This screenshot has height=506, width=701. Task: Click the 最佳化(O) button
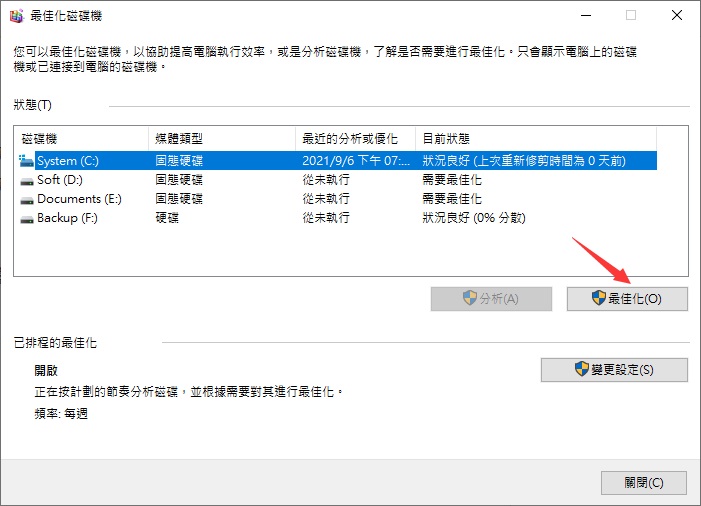pyautogui.click(x=627, y=299)
